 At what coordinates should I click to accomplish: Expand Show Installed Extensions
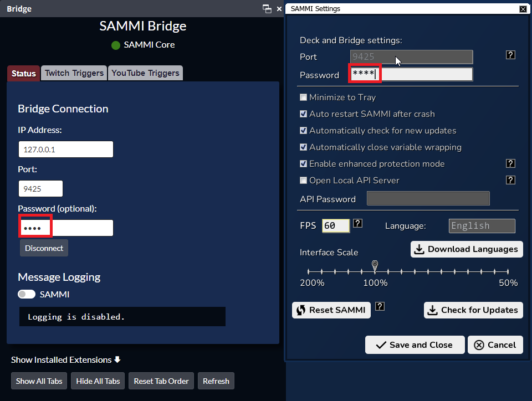pos(65,359)
